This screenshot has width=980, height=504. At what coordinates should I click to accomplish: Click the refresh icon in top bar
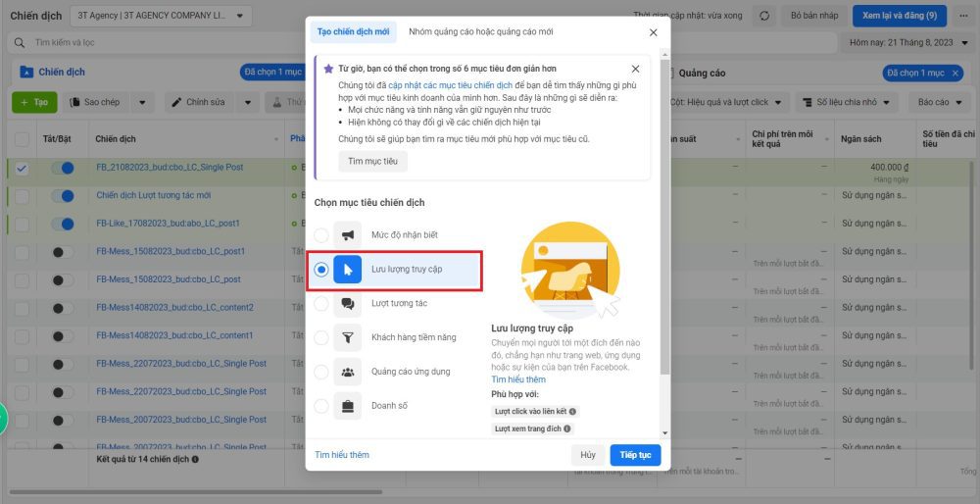(x=764, y=16)
